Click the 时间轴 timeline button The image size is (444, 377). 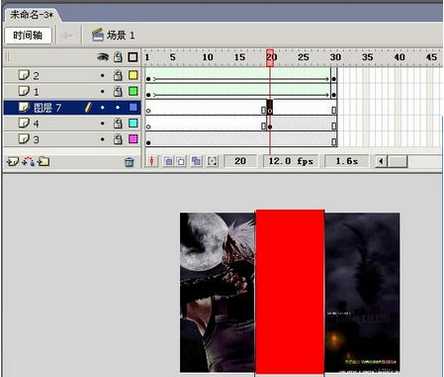click(28, 36)
